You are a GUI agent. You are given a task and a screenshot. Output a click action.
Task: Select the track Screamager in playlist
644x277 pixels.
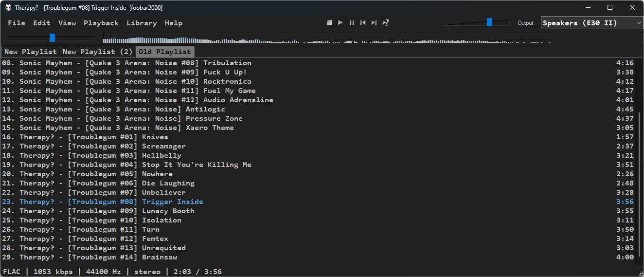tap(163, 146)
